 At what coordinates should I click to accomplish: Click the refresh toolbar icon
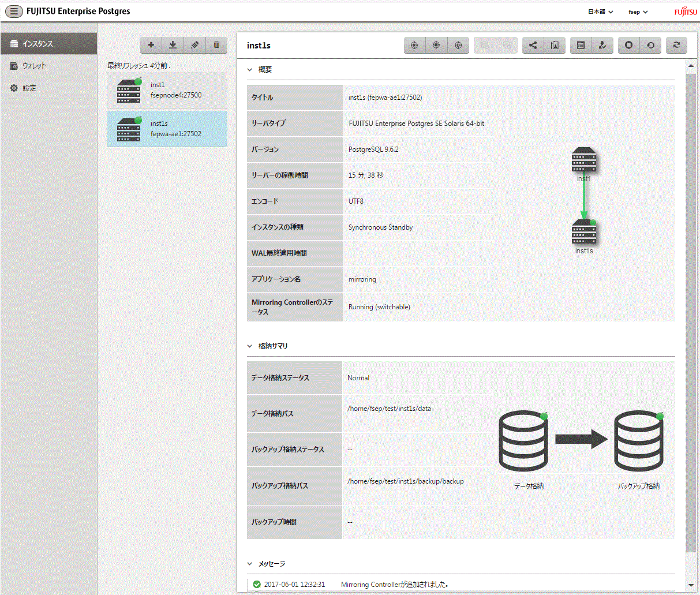click(x=677, y=45)
